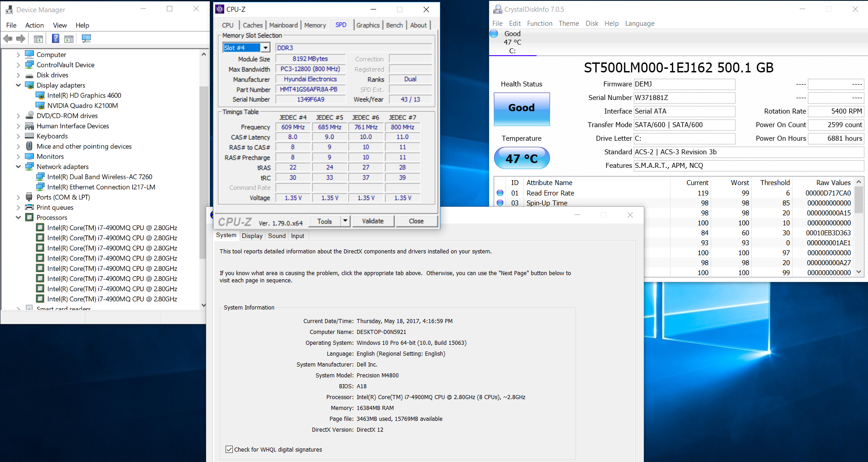Click the Monitors icon in the tree
This screenshot has width=868, height=462.
tap(29, 156)
